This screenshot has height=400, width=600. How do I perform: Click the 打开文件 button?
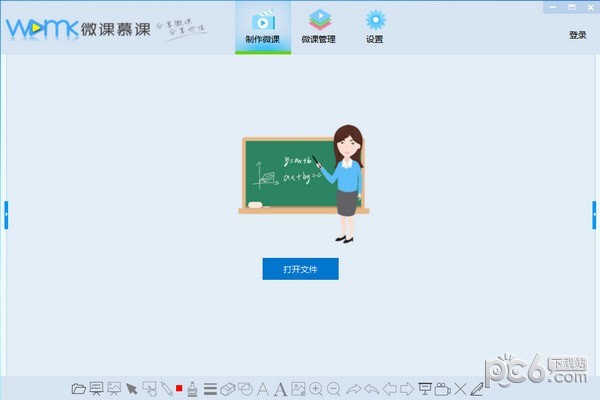click(300, 269)
